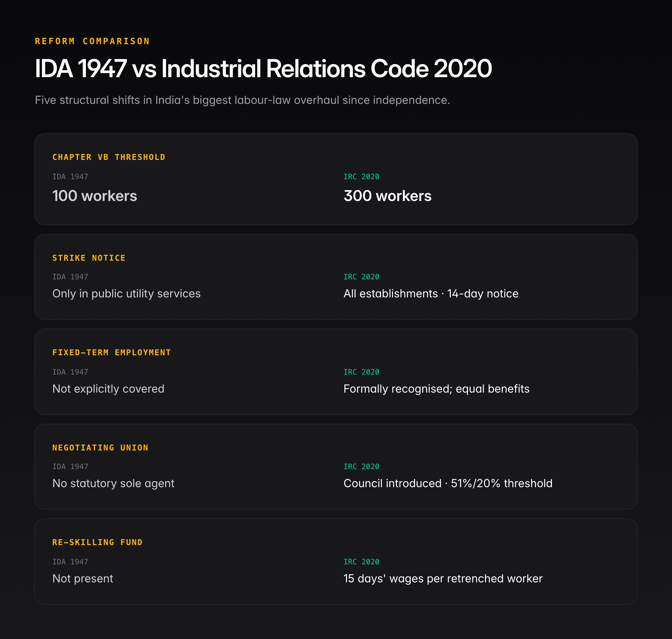Click Council introduced 51%/20% threshold text
The image size is (672, 639).
(448, 483)
